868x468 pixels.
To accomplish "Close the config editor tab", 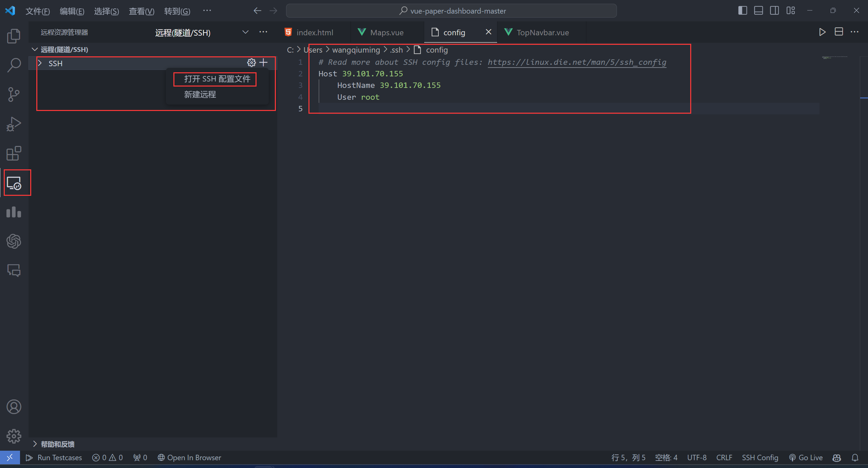I will coord(489,32).
